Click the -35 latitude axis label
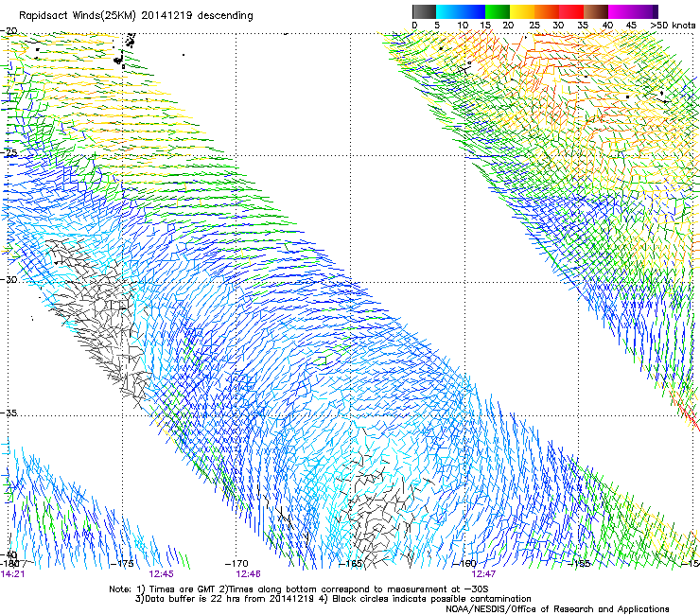 point(9,413)
